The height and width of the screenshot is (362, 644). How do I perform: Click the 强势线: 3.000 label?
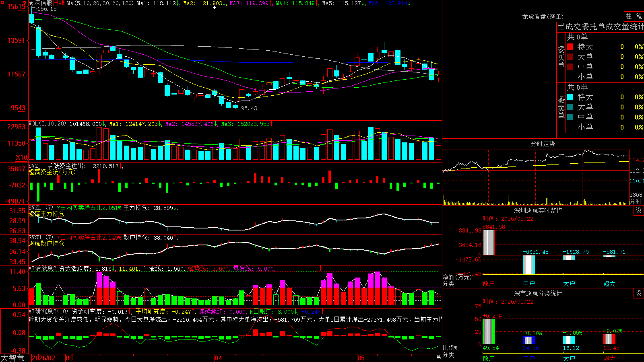tap(209, 268)
